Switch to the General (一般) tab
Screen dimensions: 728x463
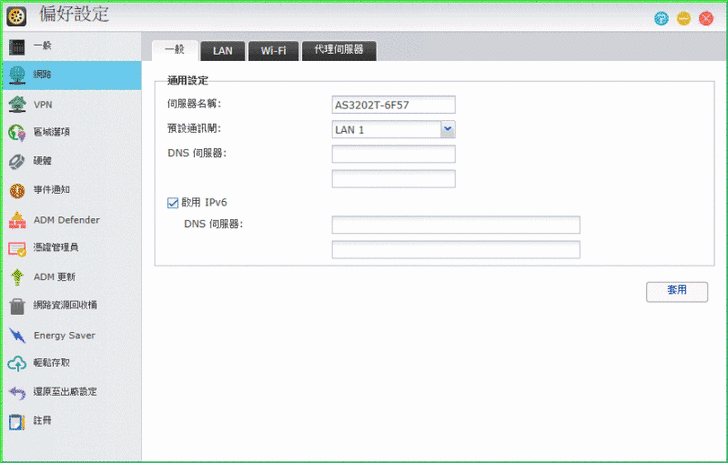175,50
